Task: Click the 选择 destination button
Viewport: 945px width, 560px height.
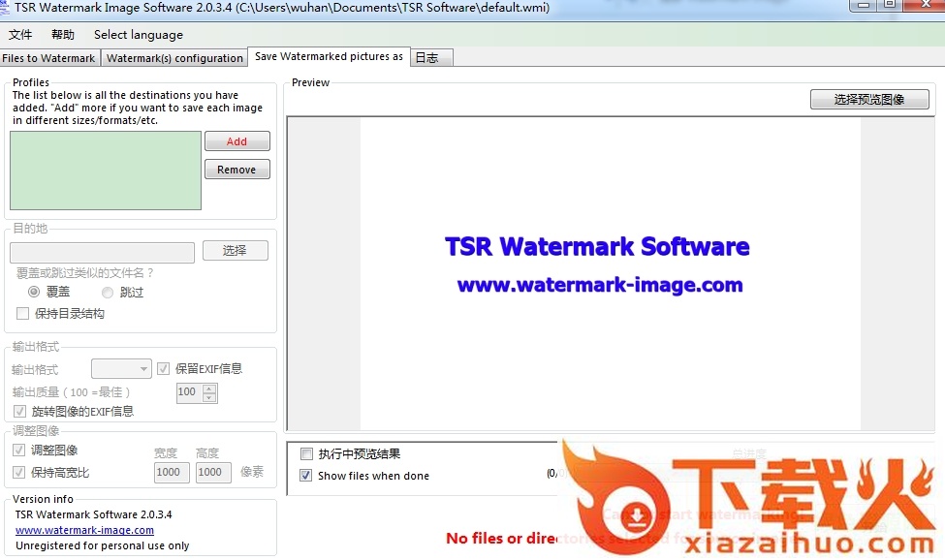Action: (236, 251)
